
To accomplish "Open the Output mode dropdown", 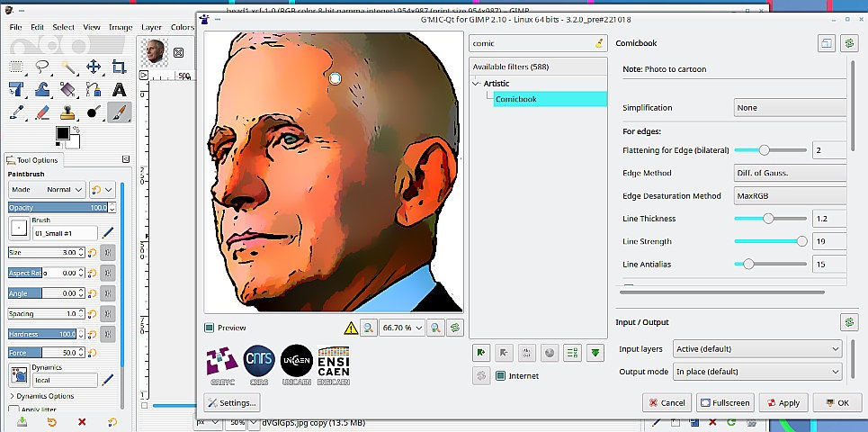I will 756,372.
